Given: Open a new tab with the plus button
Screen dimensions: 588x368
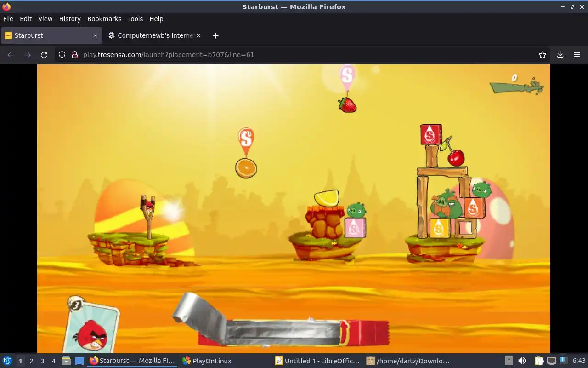Looking at the screenshot, I should (x=215, y=35).
